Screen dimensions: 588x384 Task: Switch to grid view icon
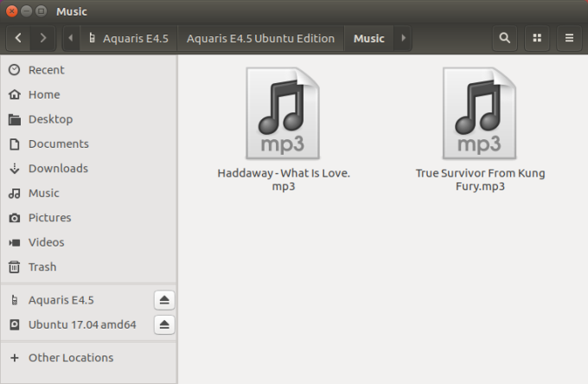pyautogui.click(x=537, y=38)
